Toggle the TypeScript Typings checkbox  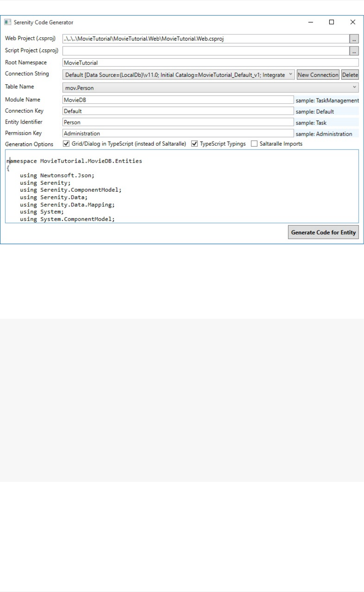coord(195,144)
